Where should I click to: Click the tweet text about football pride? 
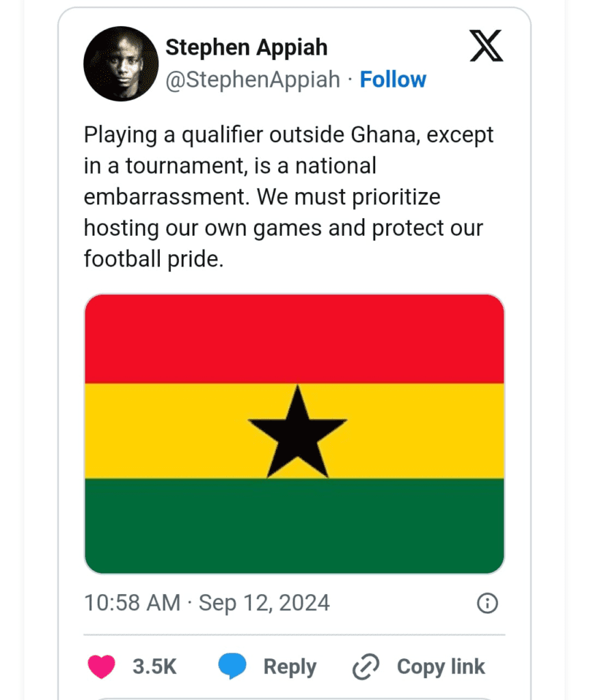(288, 197)
